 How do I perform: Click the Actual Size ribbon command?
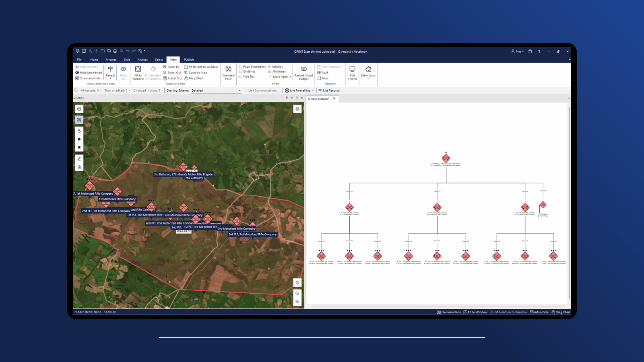pyautogui.click(x=173, y=78)
